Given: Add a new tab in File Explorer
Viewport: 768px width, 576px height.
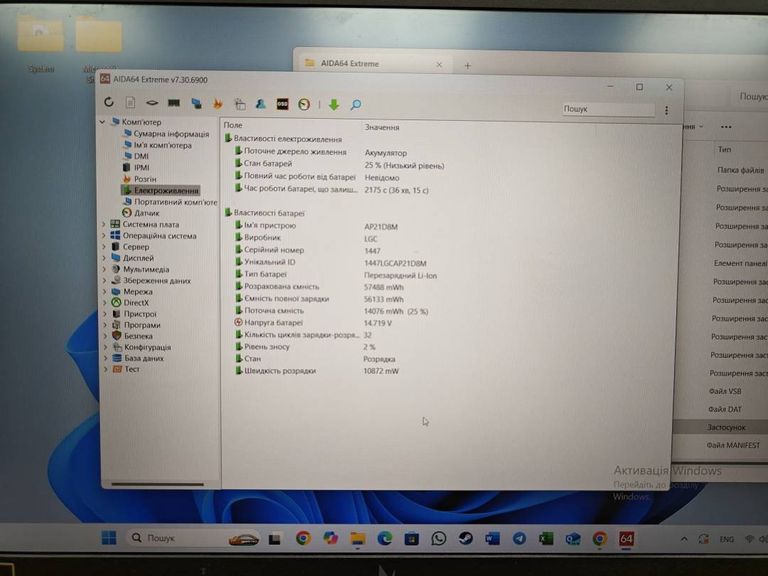Looking at the screenshot, I should (x=467, y=66).
